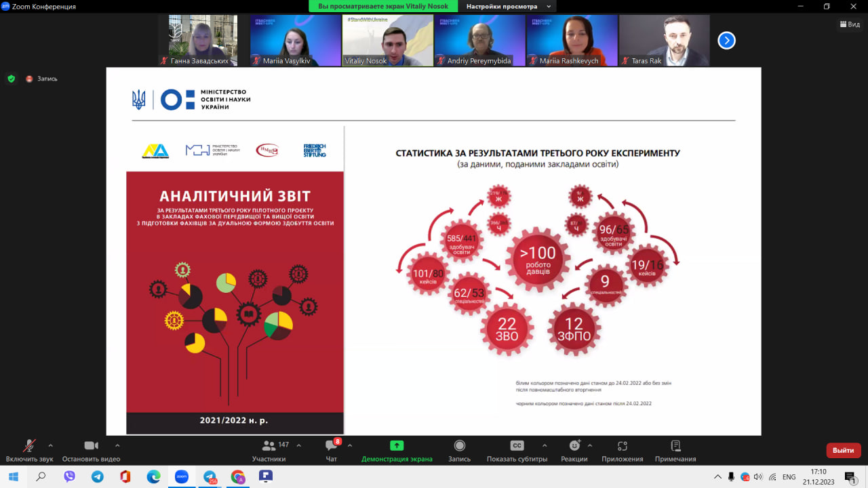Open the purple monitor app on taskbar

(x=265, y=476)
